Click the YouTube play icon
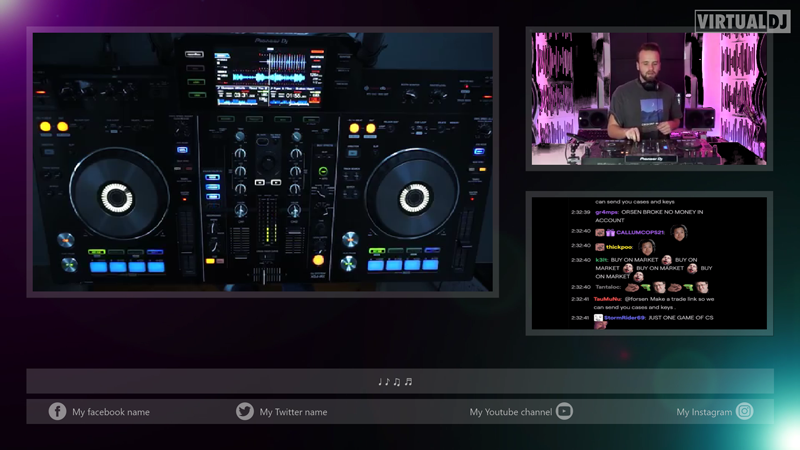The width and height of the screenshot is (800, 450). click(x=564, y=411)
